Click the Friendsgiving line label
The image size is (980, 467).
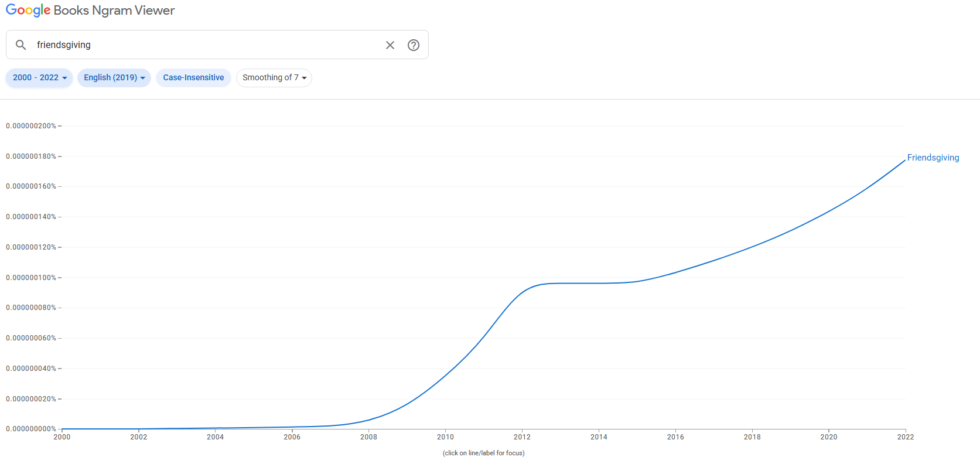(933, 158)
